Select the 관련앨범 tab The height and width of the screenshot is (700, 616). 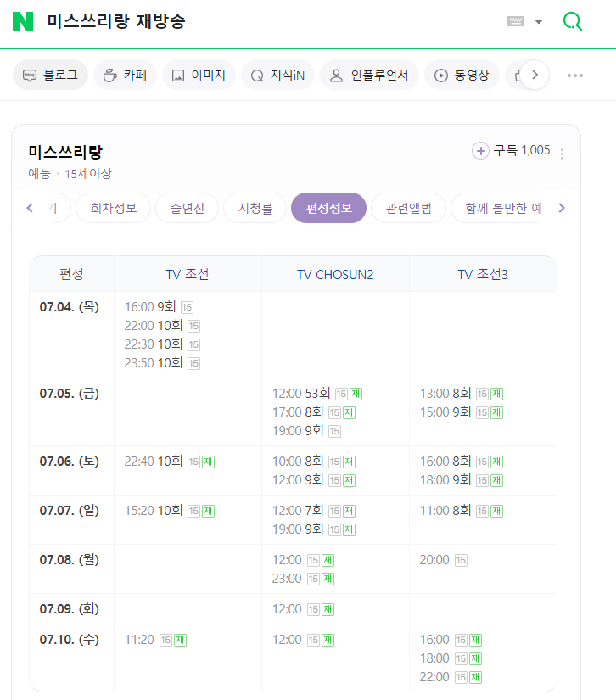408,208
